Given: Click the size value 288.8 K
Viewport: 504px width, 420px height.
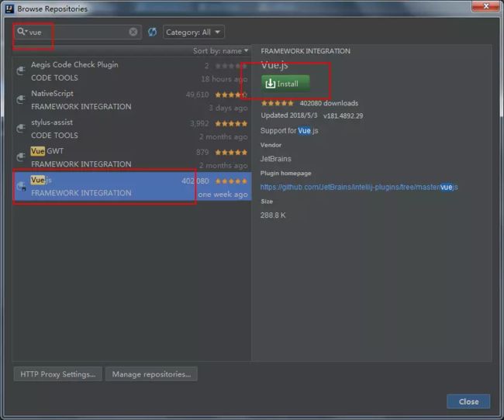Looking at the screenshot, I should (x=273, y=215).
